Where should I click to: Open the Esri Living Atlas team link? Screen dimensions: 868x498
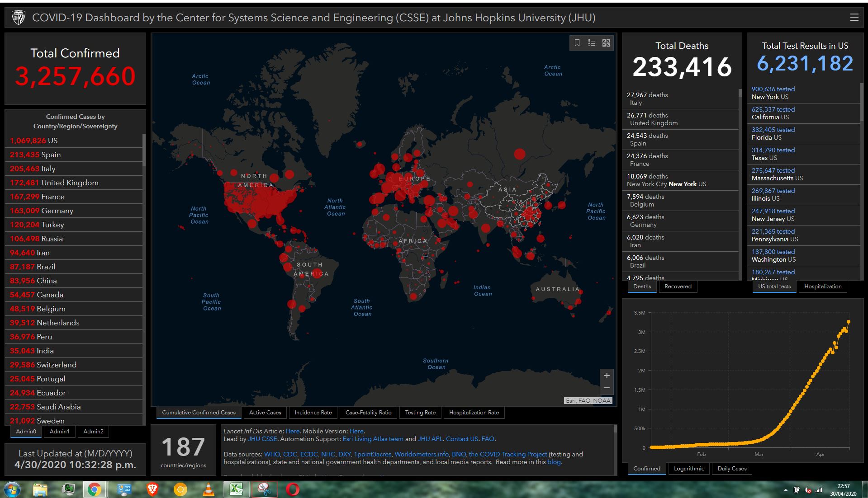coord(373,439)
